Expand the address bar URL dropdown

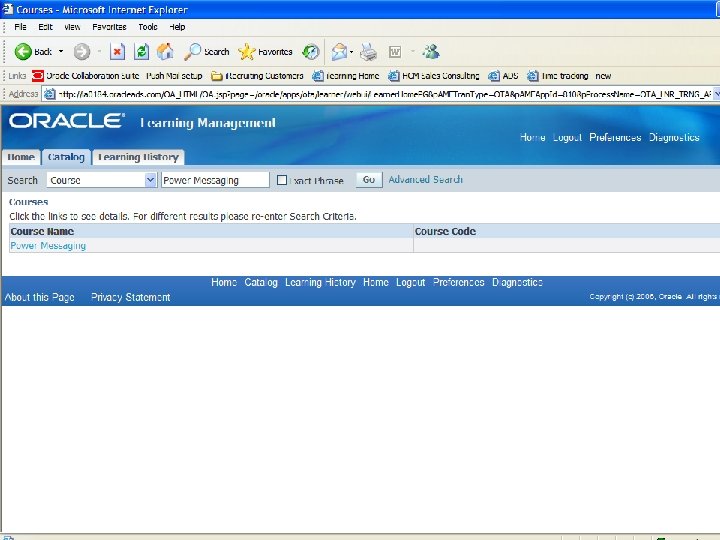[x=716, y=94]
